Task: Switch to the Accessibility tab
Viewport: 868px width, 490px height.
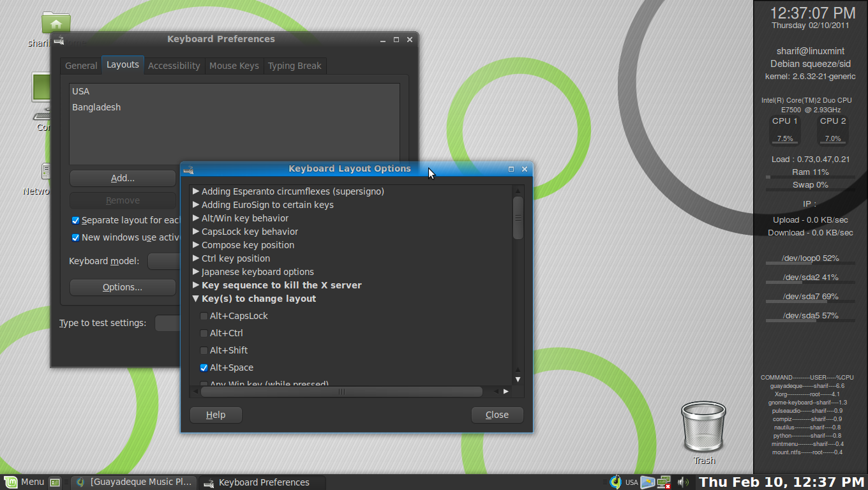Action: pyautogui.click(x=174, y=66)
